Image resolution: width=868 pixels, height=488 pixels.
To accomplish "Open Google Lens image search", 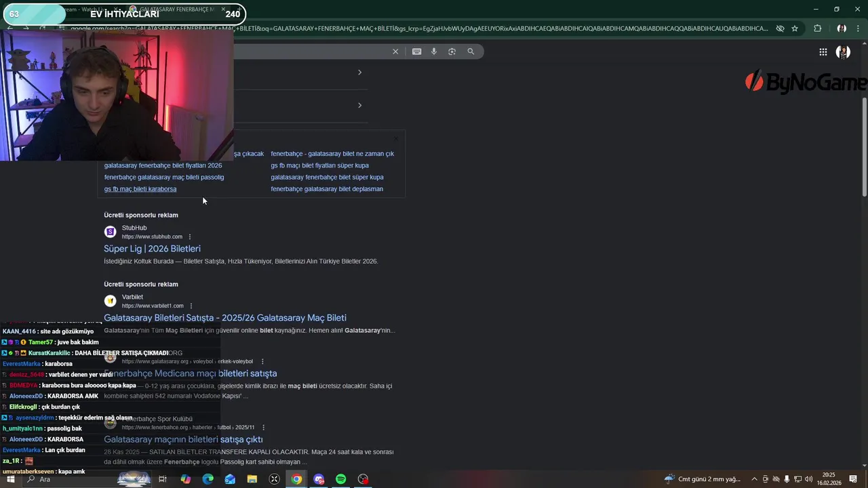I will [x=452, y=52].
